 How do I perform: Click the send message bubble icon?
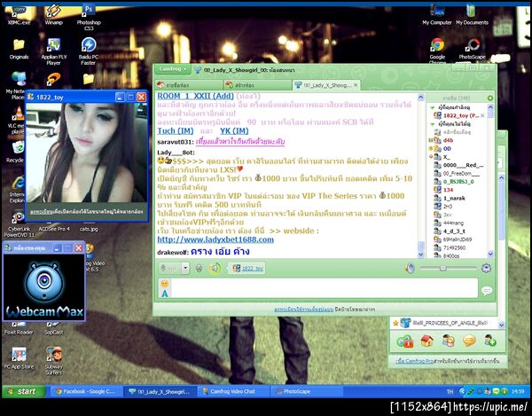pyautogui.click(x=487, y=291)
